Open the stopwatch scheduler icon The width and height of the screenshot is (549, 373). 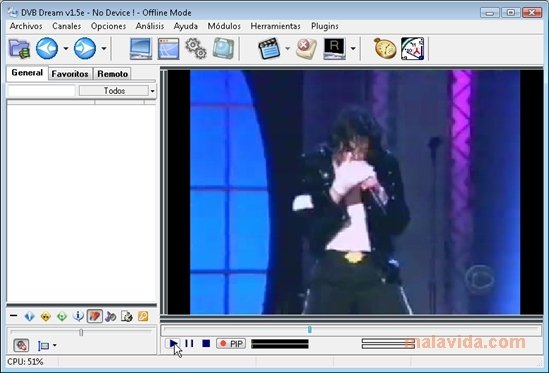385,48
